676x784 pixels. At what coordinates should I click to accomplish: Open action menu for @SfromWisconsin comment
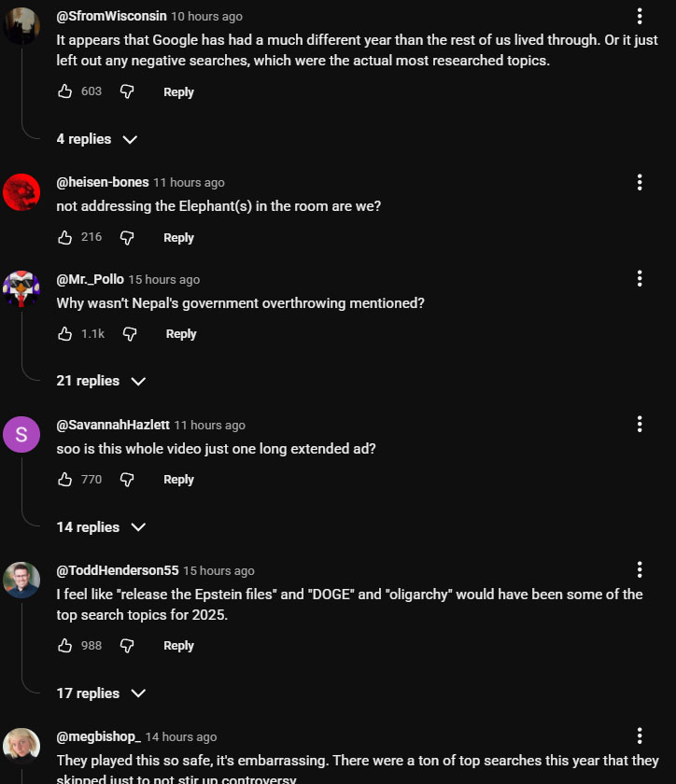(x=640, y=16)
